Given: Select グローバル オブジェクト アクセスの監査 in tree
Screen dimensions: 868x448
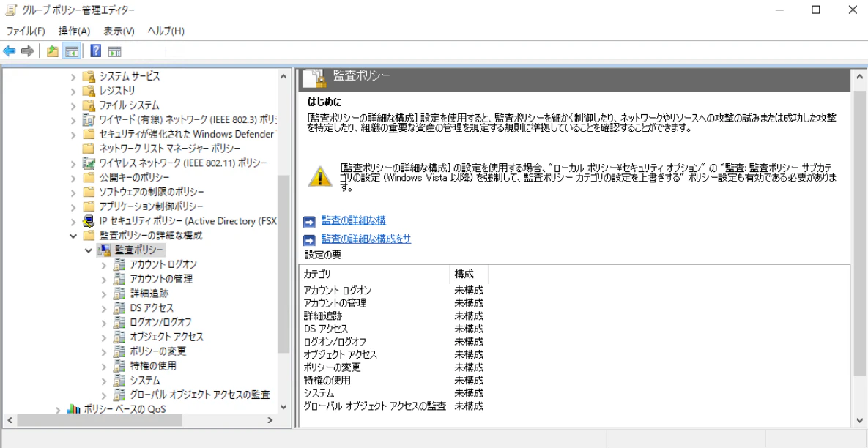Looking at the screenshot, I should tap(200, 395).
